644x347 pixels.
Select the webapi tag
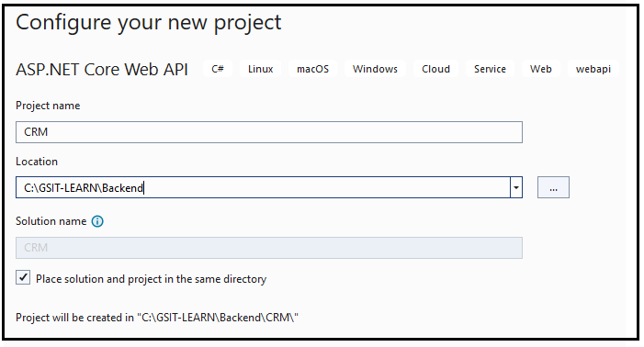[593, 69]
